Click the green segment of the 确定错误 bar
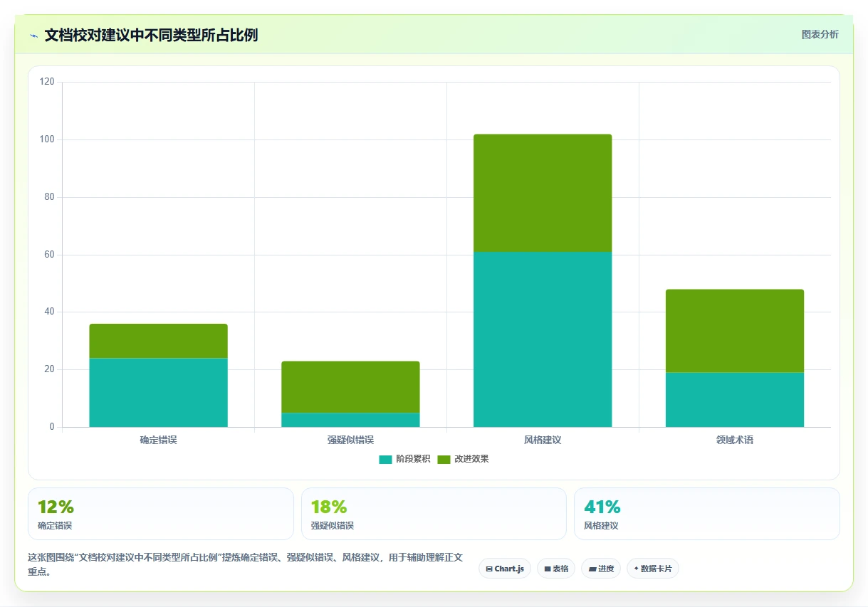The image size is (868, 607). [158, 341]
